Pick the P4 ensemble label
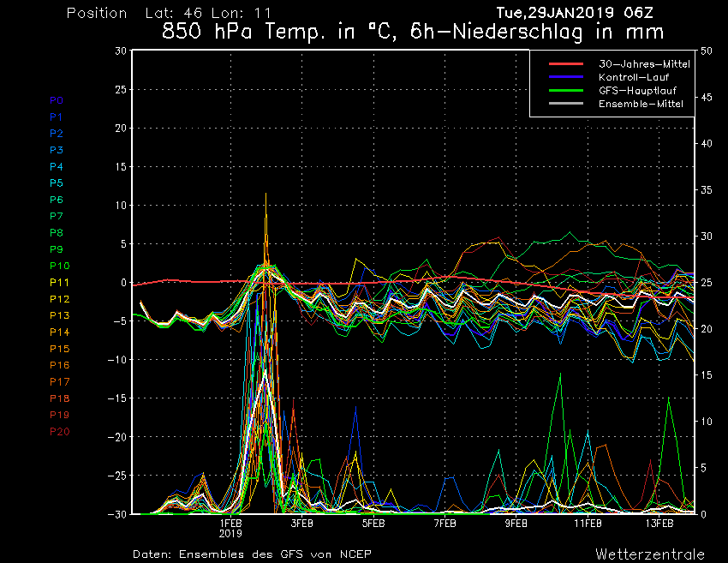Image resolution: width=728 pixels, height=563 pixels. pos(57,166)
